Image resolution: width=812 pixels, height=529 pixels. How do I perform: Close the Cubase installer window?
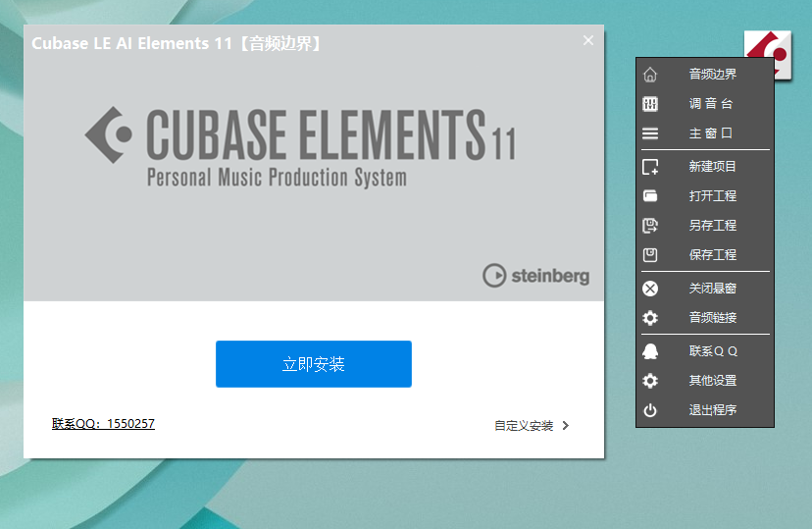point(588,40)
